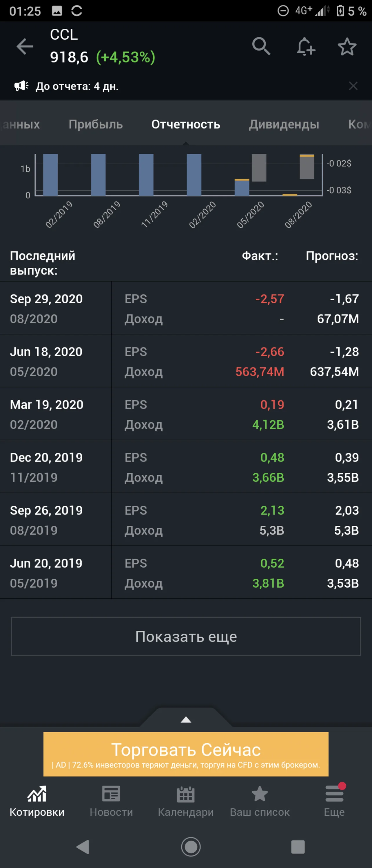Tap the Торговать Сейчас ad banner
The image size is (372, 868).
click(x=186, y=754)
